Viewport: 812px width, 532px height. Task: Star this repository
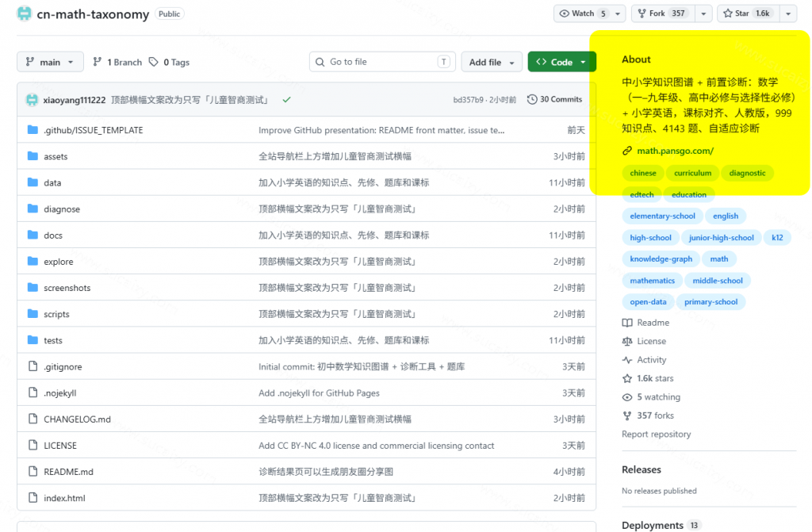click(x=749, y=13)
